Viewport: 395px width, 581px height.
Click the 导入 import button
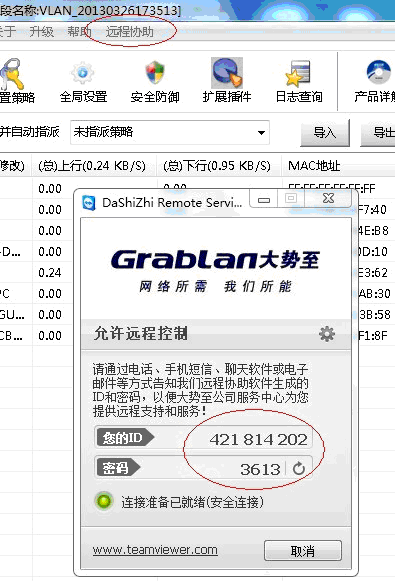[x=325, y=132]
